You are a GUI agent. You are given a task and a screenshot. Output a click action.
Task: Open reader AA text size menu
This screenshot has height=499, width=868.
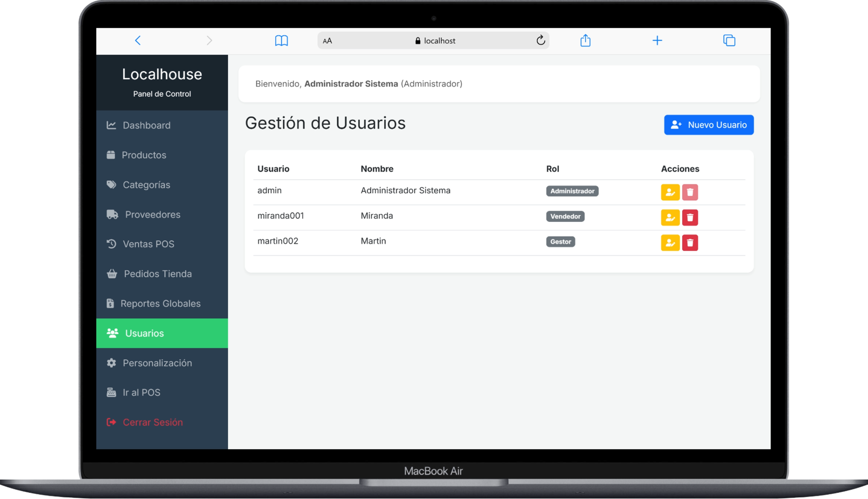[x=327, y=41]
